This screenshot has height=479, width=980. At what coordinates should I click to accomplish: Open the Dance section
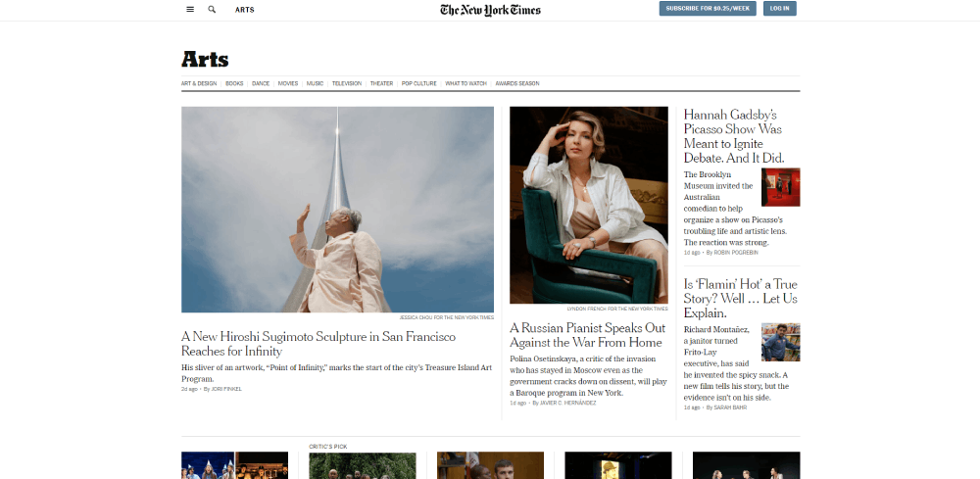[261, 83]
